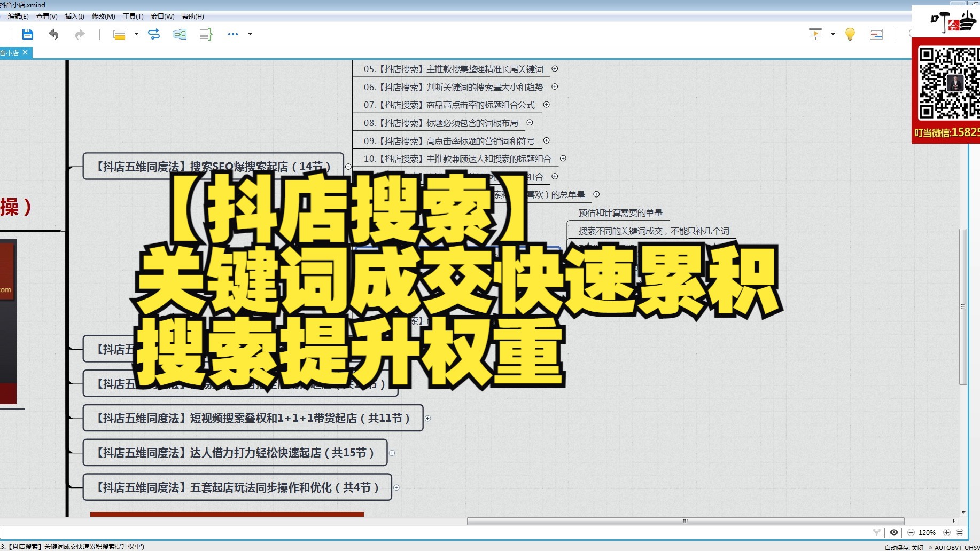
Task: Expand topic 10 主推款兼顾达人和搜索的标题组合
Action: (563, 159)
